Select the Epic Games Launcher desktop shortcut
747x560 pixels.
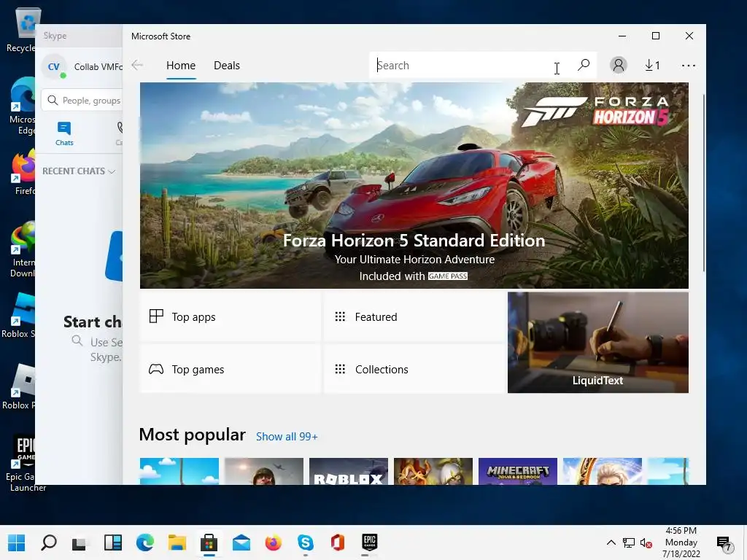tap(26, 463)
